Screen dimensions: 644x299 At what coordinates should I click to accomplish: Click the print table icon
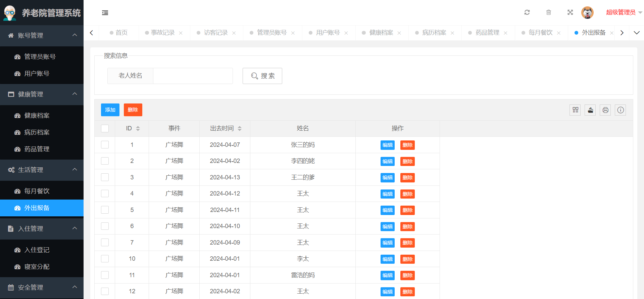click(605, 110)
